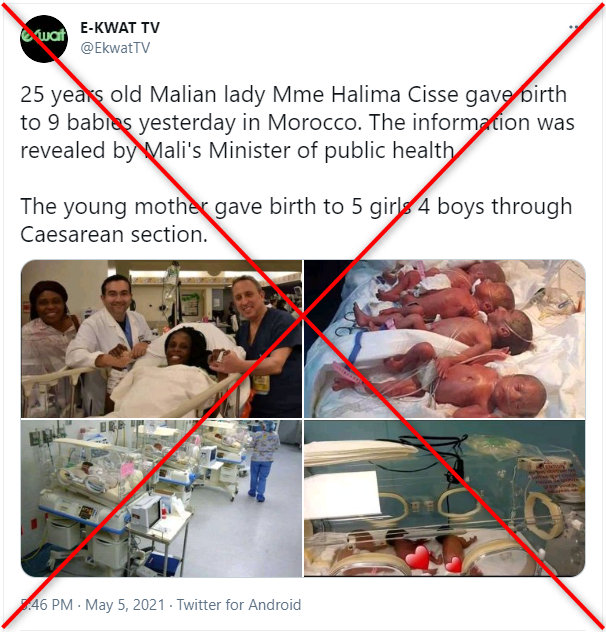Click the large red heart sticker
The width and height of the screenshot is (606, 632).
click(418, 557)
